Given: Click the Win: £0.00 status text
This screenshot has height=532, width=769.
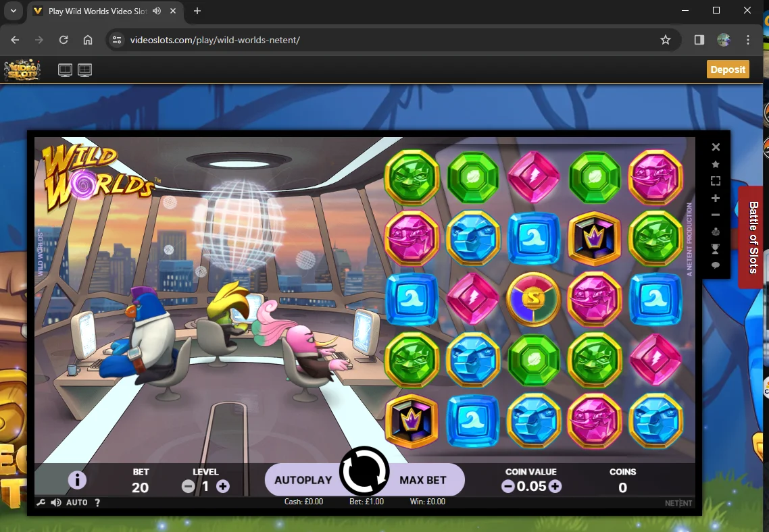Looking at the screenshot, I should point(428,502).
